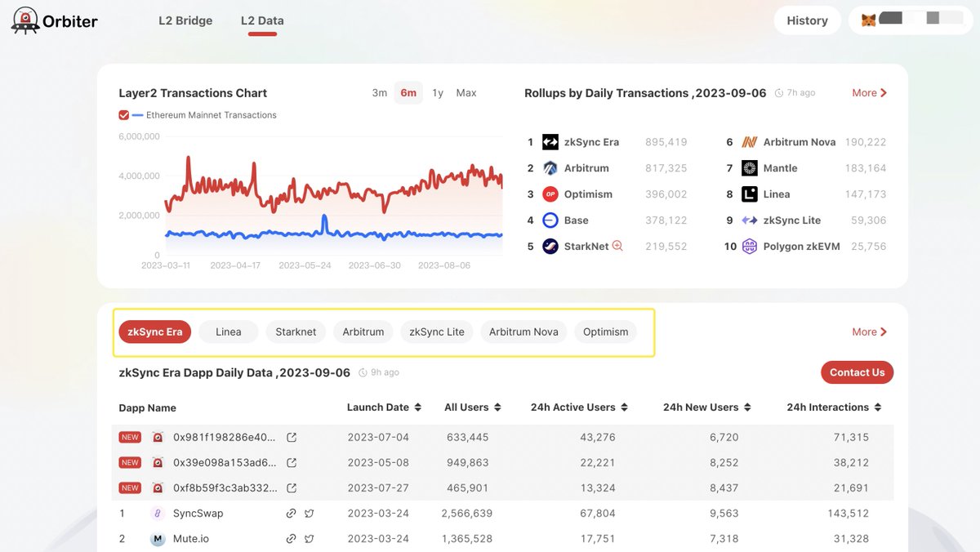Click the Layer2 transactions chart area

(x=333, y=196)
